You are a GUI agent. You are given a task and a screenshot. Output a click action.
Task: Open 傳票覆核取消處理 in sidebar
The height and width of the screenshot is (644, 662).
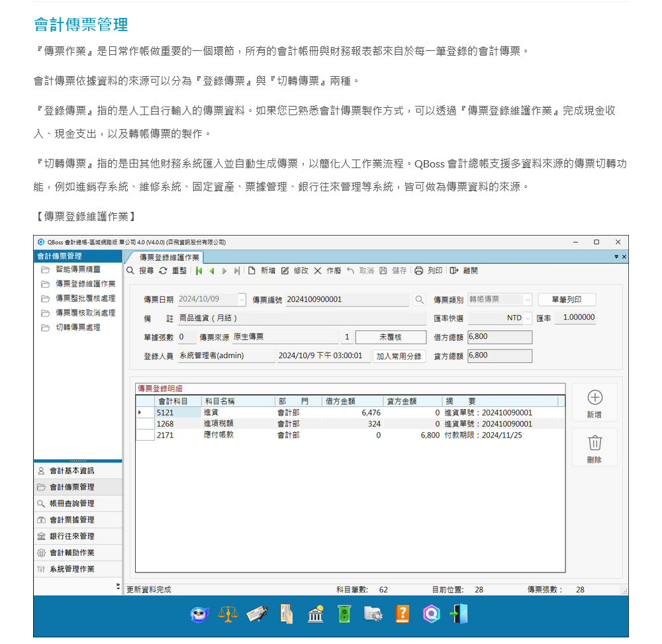(85, 313)
